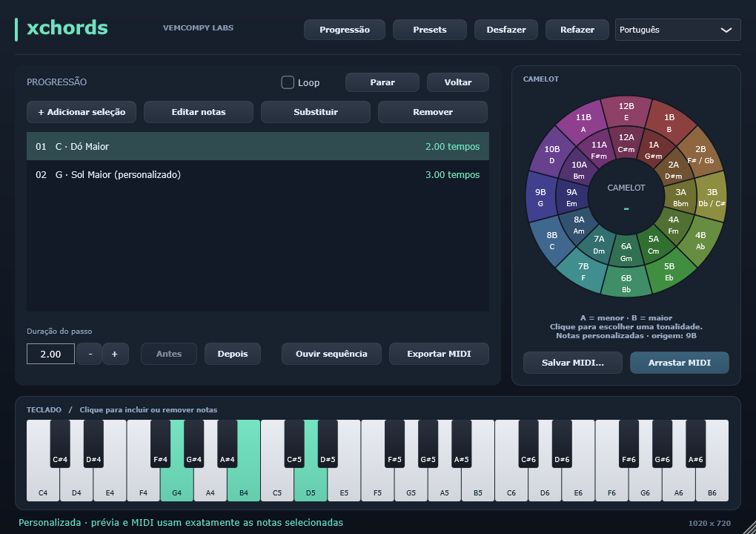This screenshot has width=756, height=534.
Task: Select Camelot key 10B D
Action: tap(552, 154)
